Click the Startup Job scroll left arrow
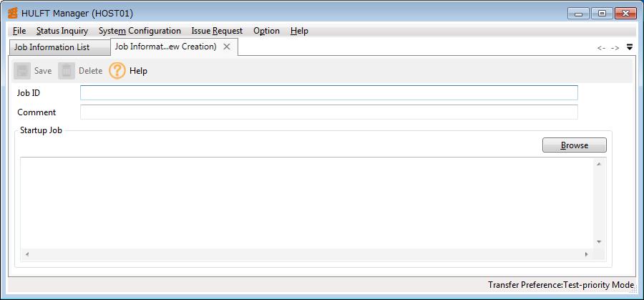The height and width of the screenshot is (300, 644). (x=27, y=254)
